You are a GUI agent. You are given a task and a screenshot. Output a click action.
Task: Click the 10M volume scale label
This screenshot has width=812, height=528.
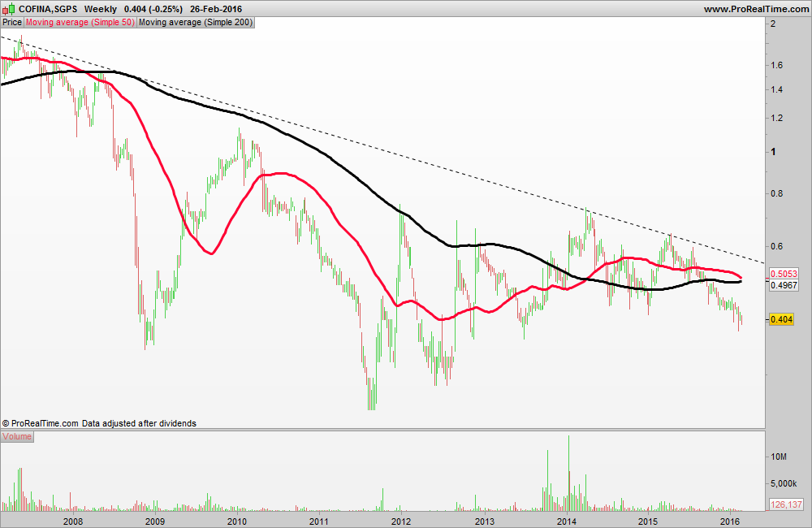[x=779, y=457]
